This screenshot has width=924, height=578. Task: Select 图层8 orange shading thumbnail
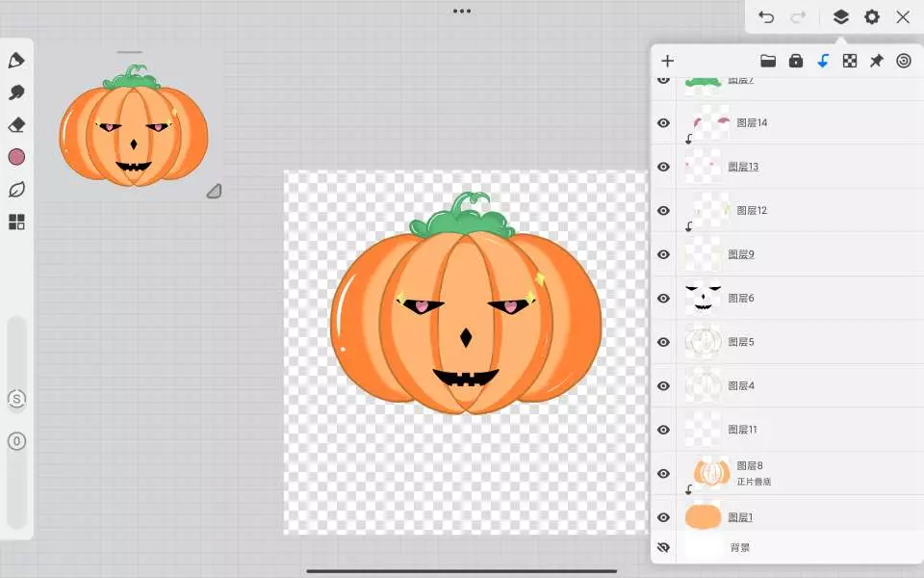[x=712, y=474]
